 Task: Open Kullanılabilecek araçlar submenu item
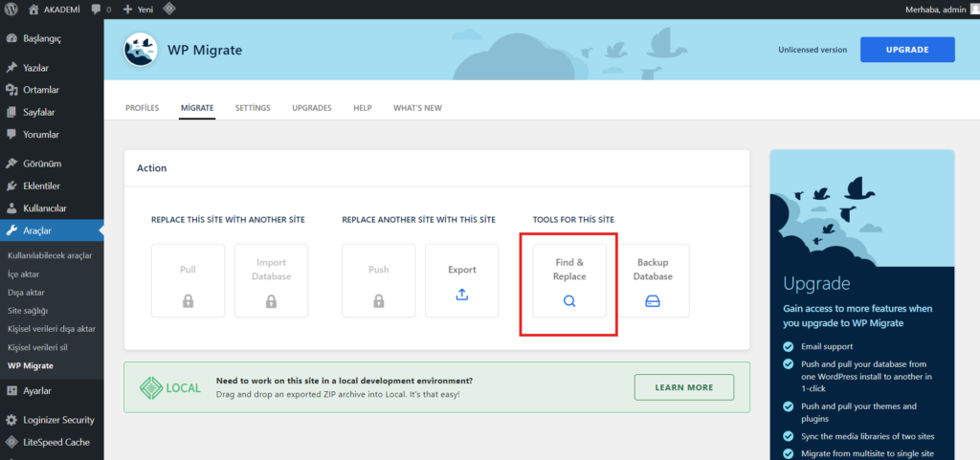click(x=50, y=256)
